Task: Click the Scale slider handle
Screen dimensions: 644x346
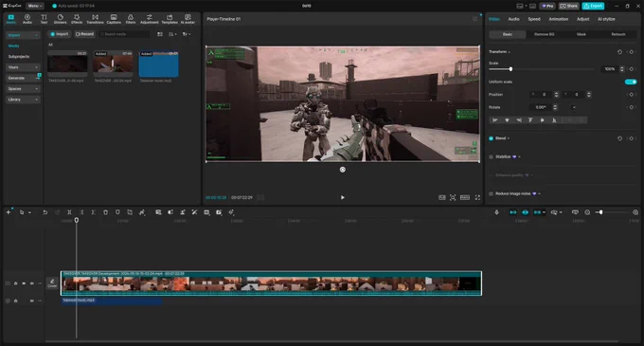Action: (510, 69)
